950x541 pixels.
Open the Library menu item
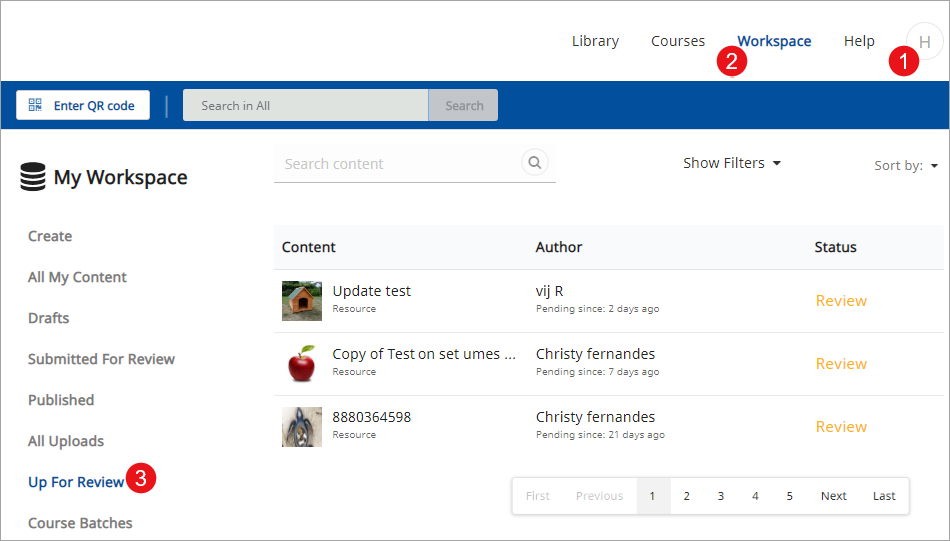point(595,41)
